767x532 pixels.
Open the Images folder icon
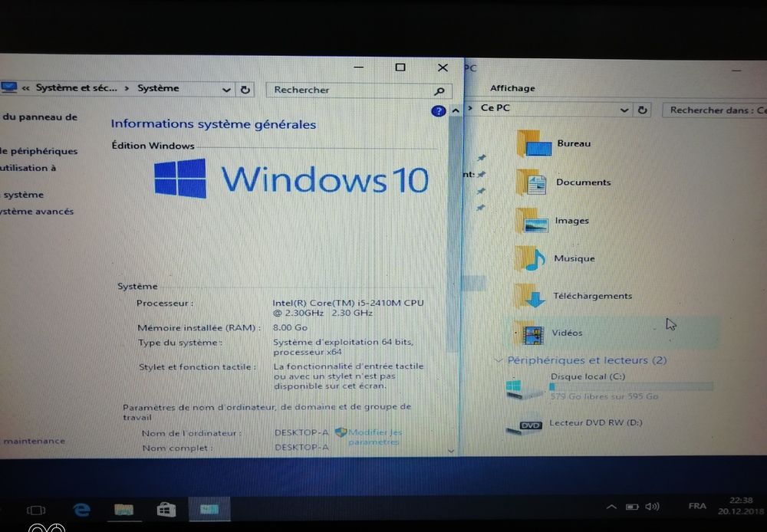[533, 221]
